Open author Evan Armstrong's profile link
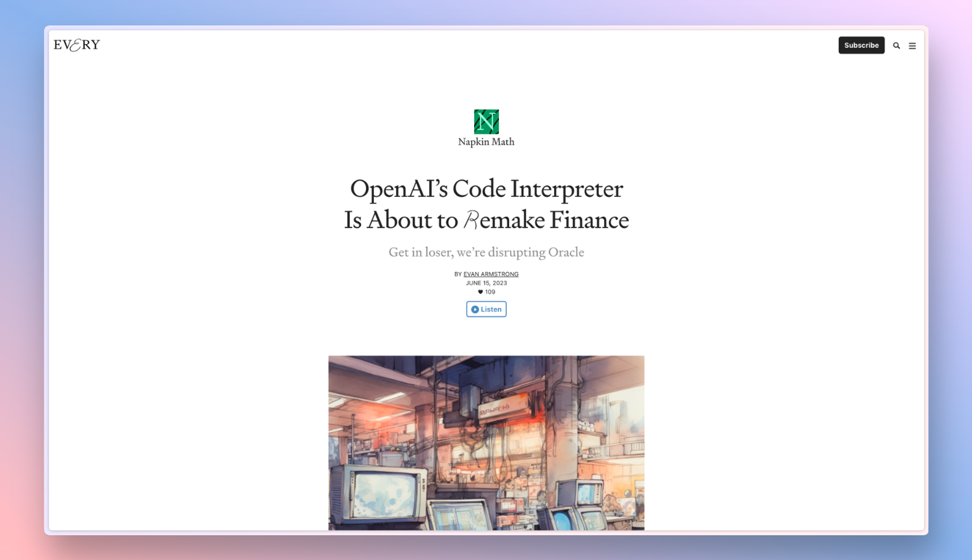This screenshot has height=560, width=972. click(491, 274)
